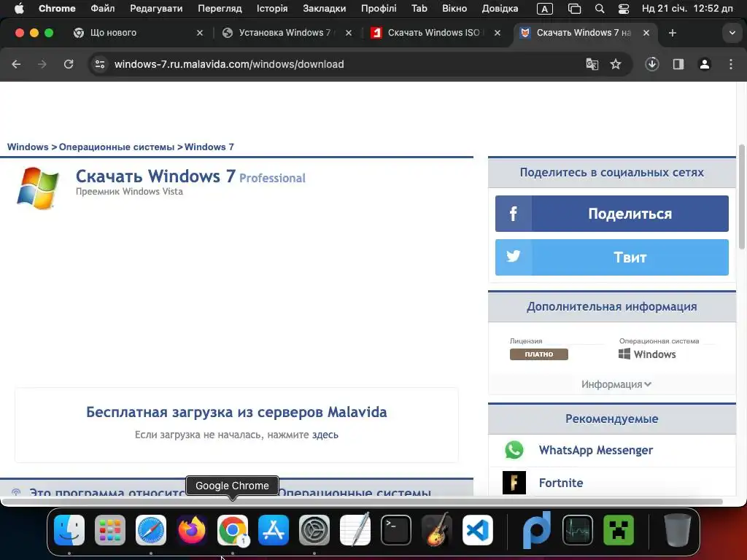This screenshot has height=560, width=747.
Task: Open Finder from the Dock
Action: (x=69, y=530)
